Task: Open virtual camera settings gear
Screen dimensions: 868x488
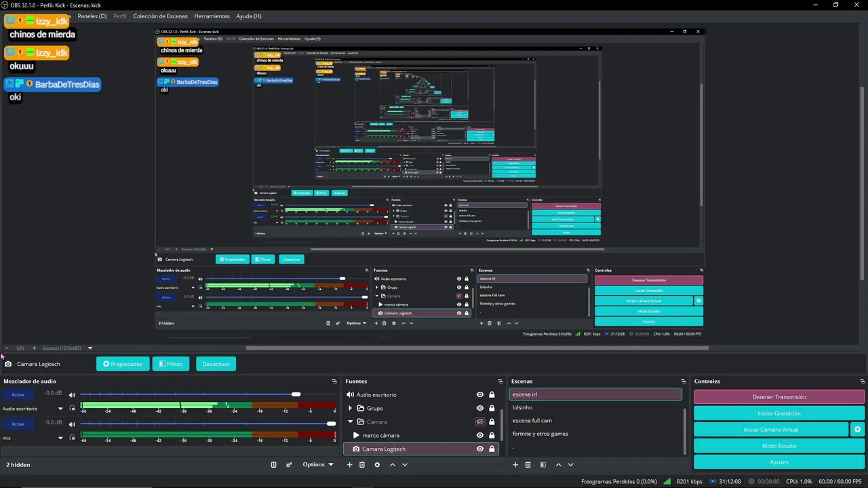Action: click(x=858, y=430)
